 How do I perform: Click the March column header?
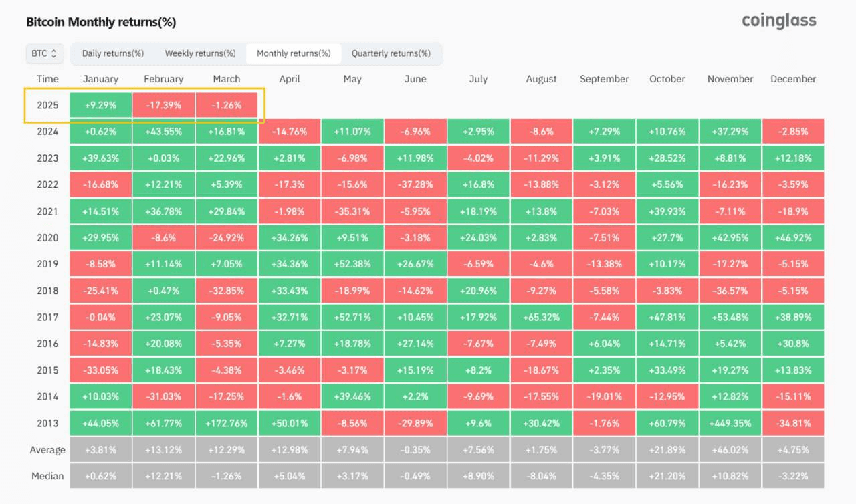(x=227, y=79)
